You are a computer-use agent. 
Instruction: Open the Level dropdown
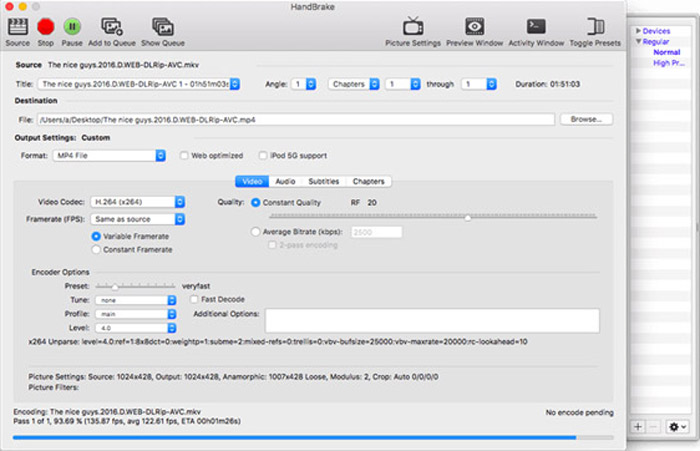coord(136,328)
